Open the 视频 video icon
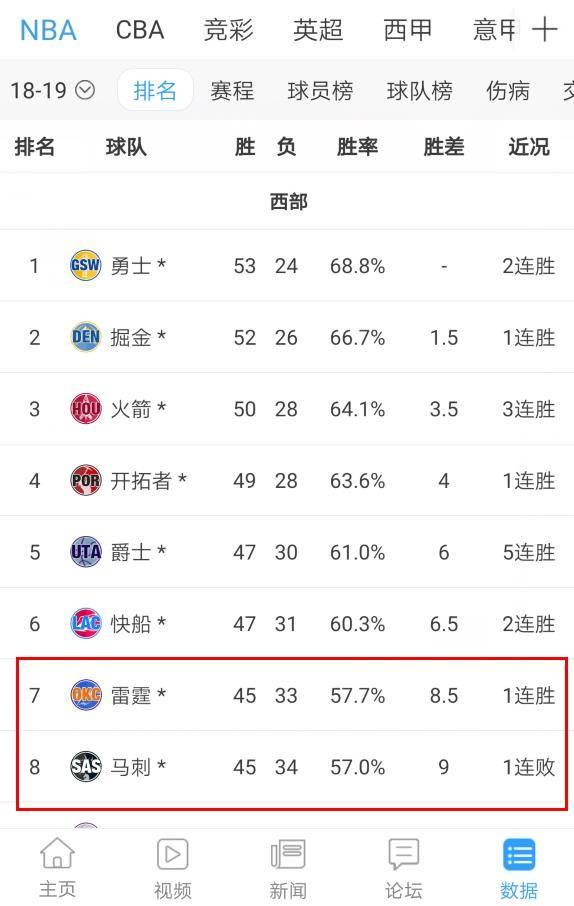 pos(172,853)
